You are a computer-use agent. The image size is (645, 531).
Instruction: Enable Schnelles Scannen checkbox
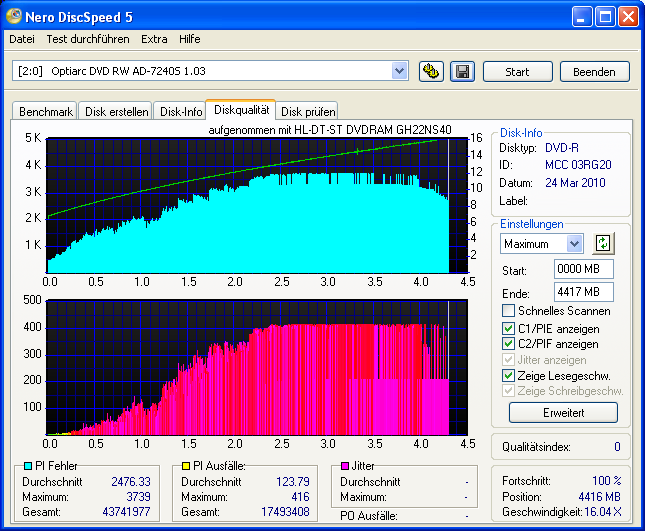[508, 311]
